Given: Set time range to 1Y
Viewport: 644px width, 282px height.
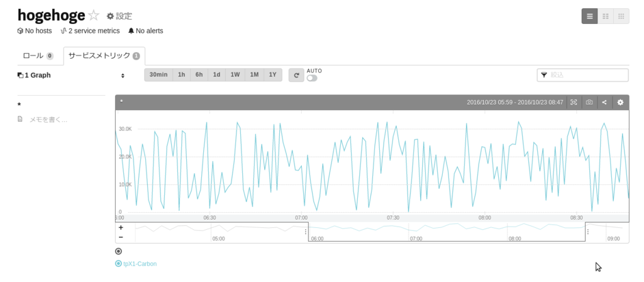Looking at the screenshot, I should tap(273, 75).
